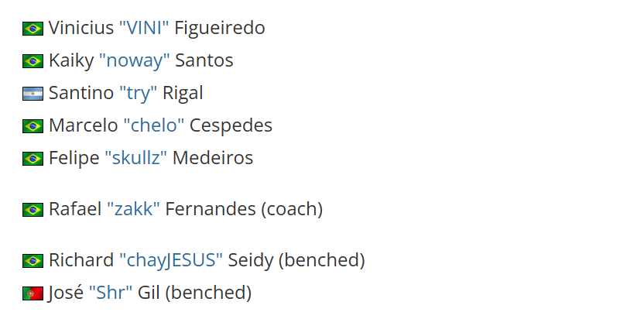Click the Brazil flag next to Marcelo
The image size is (644, 319).
click(33, 126)
